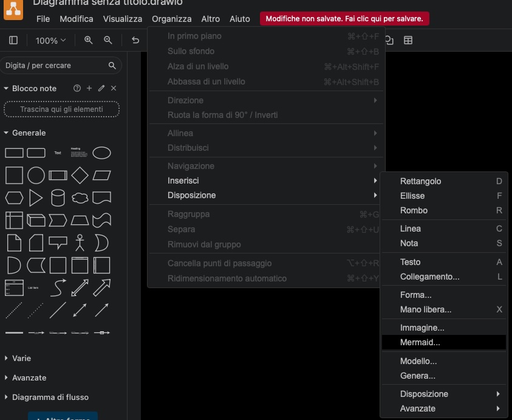Select Rettangolo in the insert submenu
The image size is (512, 420).
point(420,181)
